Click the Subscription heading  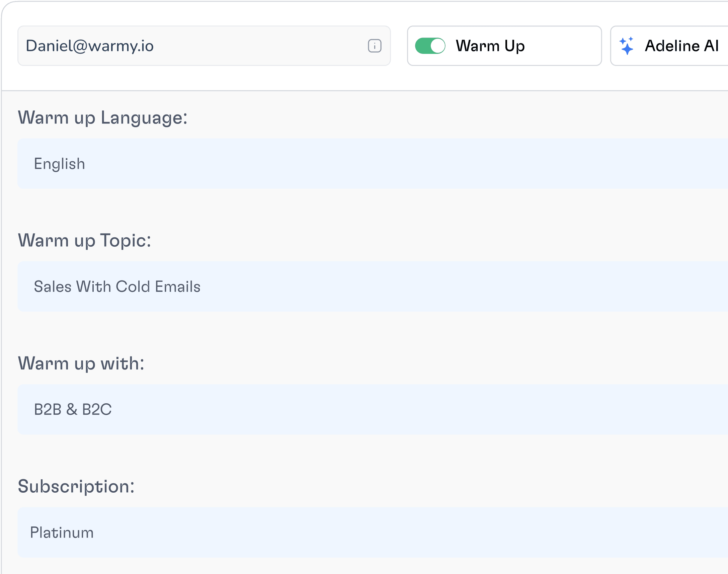pyautogui.click(x=76, y=486)
